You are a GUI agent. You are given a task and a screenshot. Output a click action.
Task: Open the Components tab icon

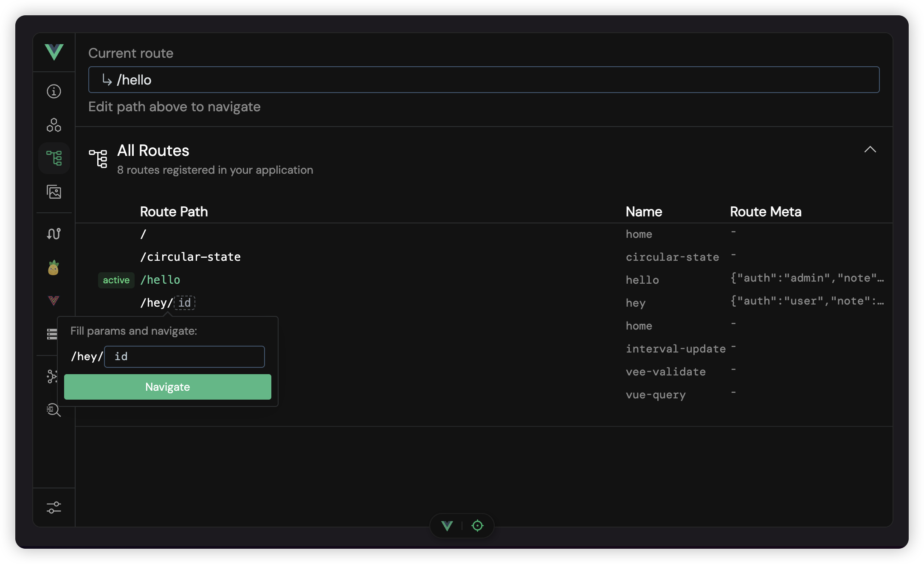[x=54, y=125]
